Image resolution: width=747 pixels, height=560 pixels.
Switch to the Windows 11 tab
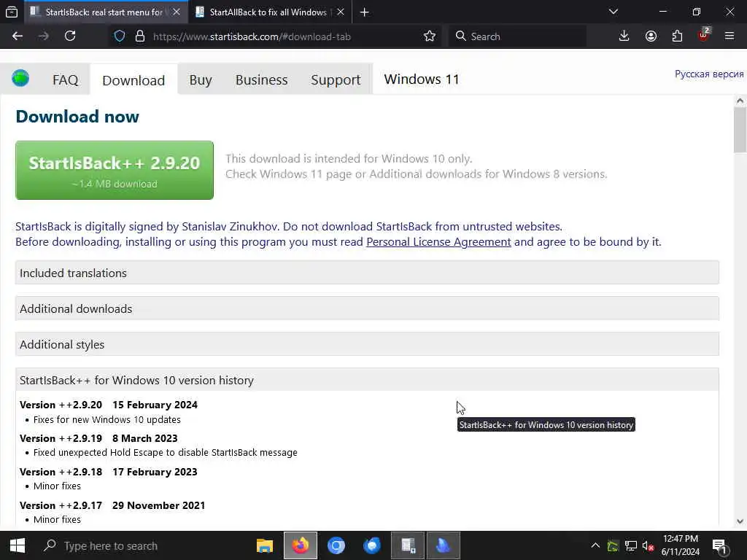tap(421, 79)
